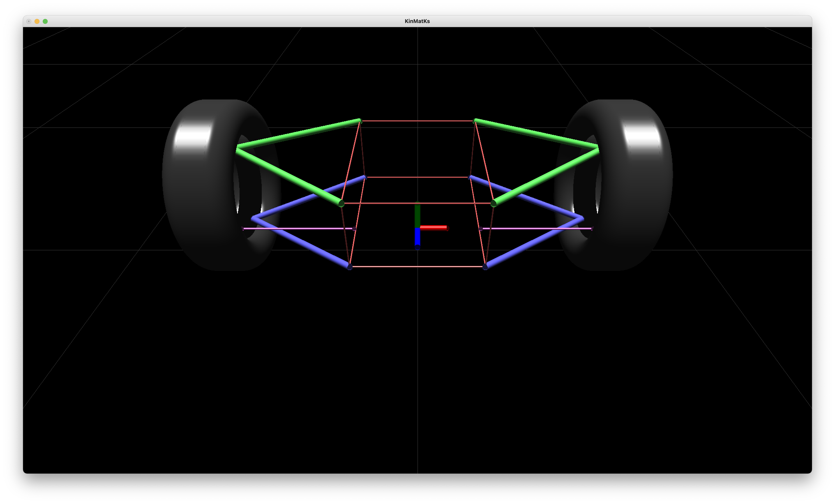Click the left lower blue chassis pivot joint

tap(350, 267)
